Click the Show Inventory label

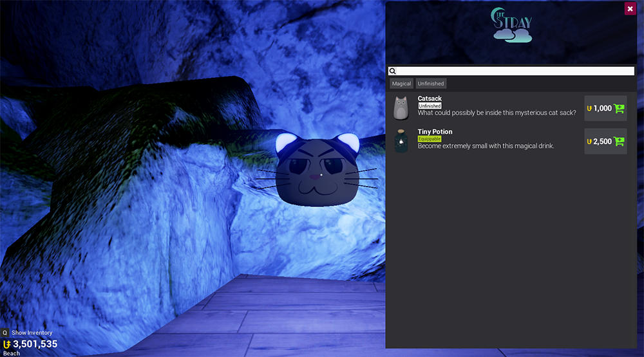click(32, 333)
